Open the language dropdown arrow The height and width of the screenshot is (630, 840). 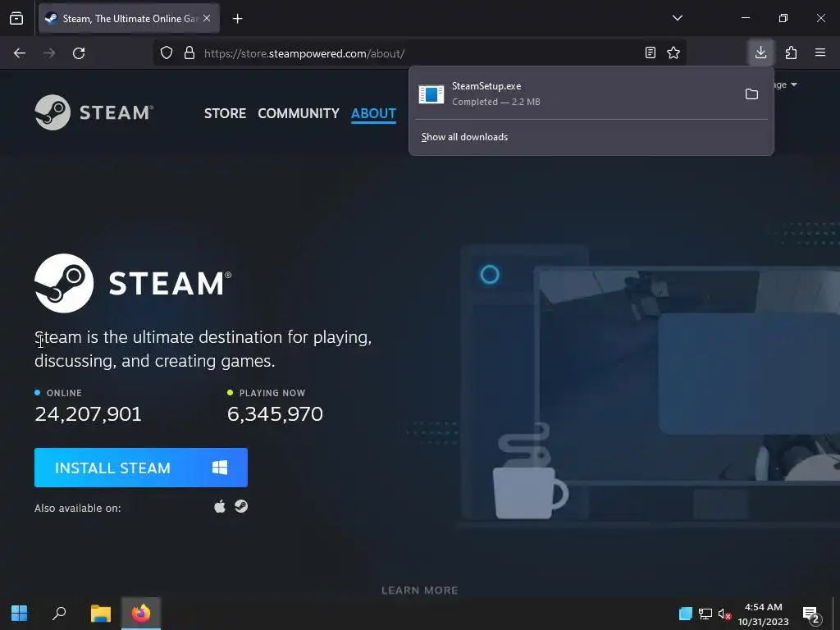point(794,84)
